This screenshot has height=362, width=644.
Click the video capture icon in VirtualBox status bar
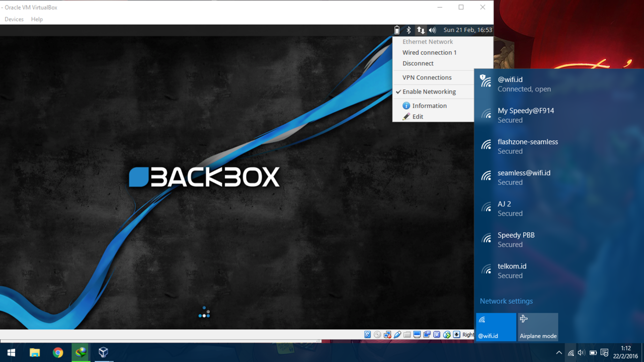click(427, 334)
